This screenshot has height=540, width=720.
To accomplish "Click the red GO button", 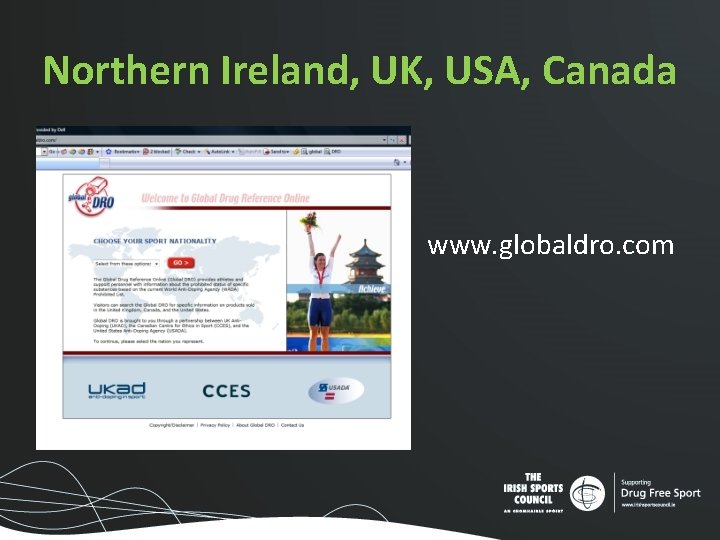I will [x=181, y=263].
